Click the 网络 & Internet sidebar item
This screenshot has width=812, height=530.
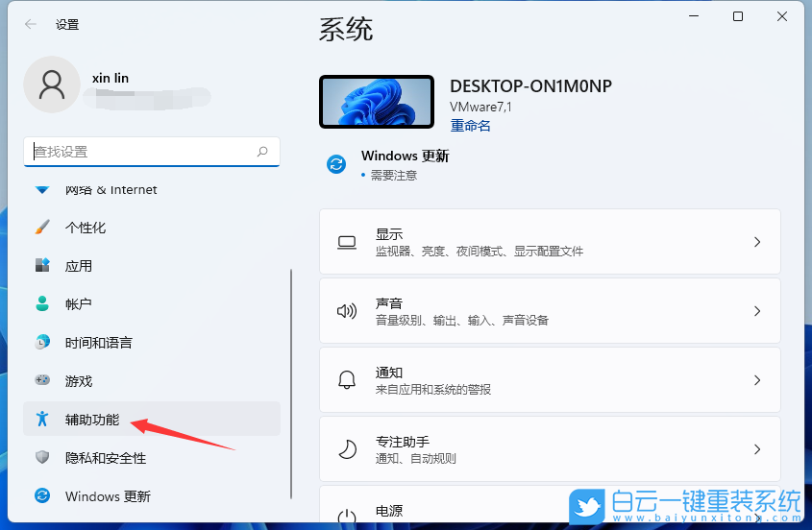(152, 189)
